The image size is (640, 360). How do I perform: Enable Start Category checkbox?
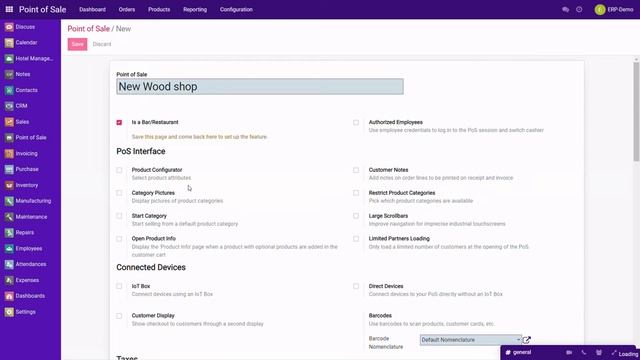point(119,216)
